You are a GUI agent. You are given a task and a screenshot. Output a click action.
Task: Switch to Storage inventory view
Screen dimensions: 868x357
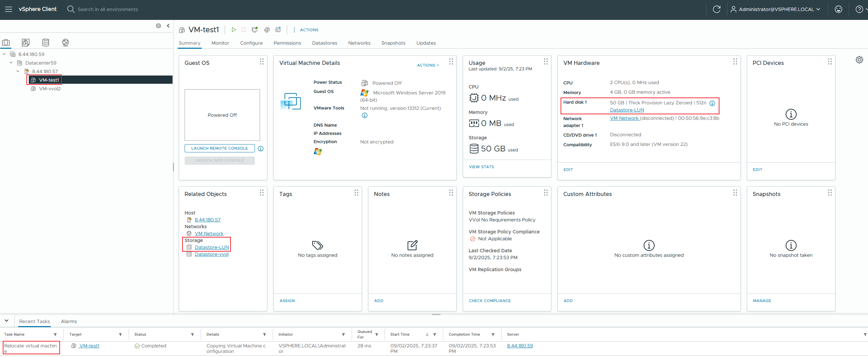[46, 43]
